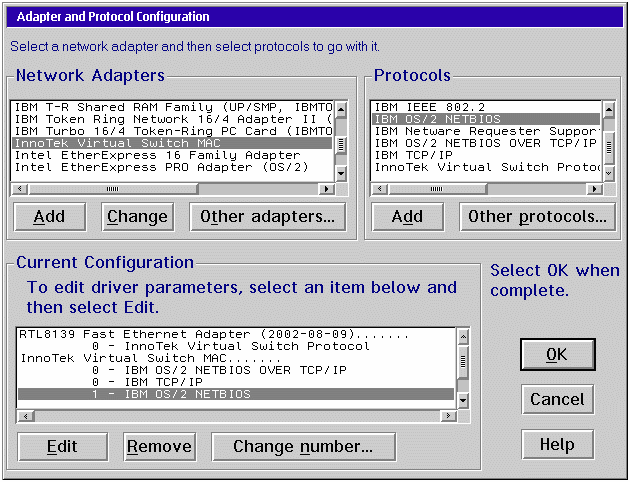The width and height of the screenshot is (630, 482).
Task: Select InnoTek Virtual Switch MAC in Current Configuration
Action: click(236, 358)
